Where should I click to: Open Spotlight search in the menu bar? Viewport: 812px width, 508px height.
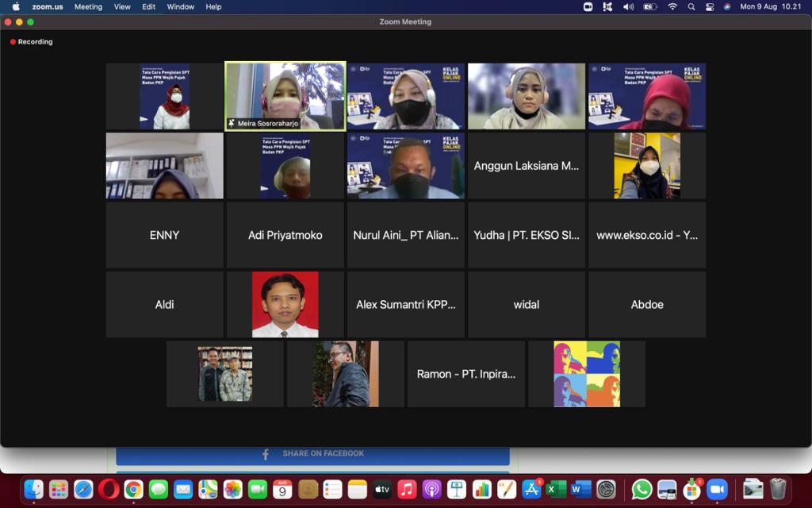pos(691,6)
